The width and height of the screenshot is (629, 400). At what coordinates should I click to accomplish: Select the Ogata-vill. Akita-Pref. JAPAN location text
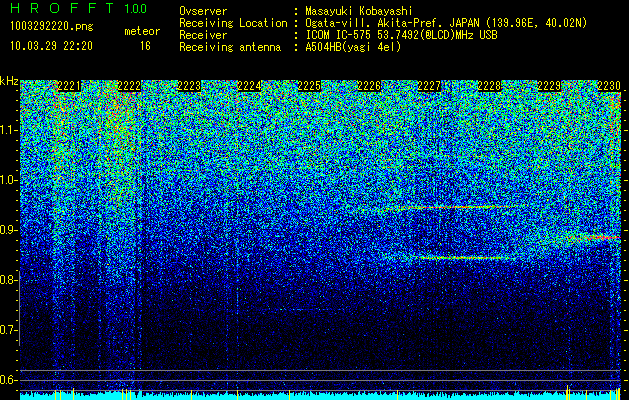point(446,24)
